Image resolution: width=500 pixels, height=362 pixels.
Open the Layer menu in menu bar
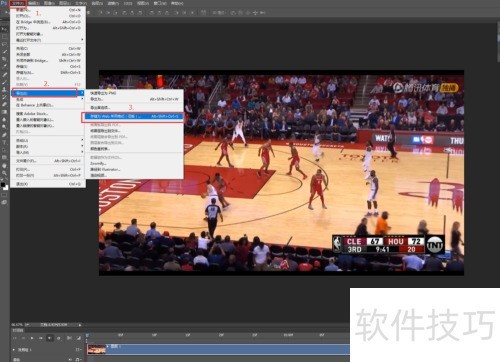pyautogui.click(x=65, y=3)
